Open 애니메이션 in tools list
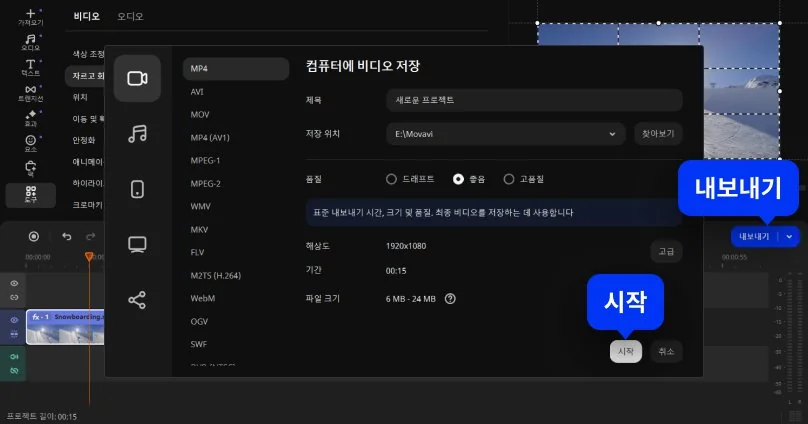 [86, 162]
